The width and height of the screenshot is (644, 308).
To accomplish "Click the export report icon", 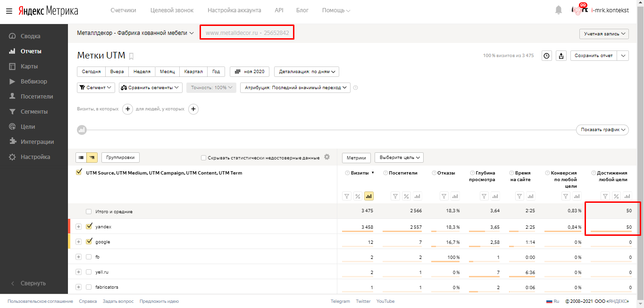I will tap(561, 56).
